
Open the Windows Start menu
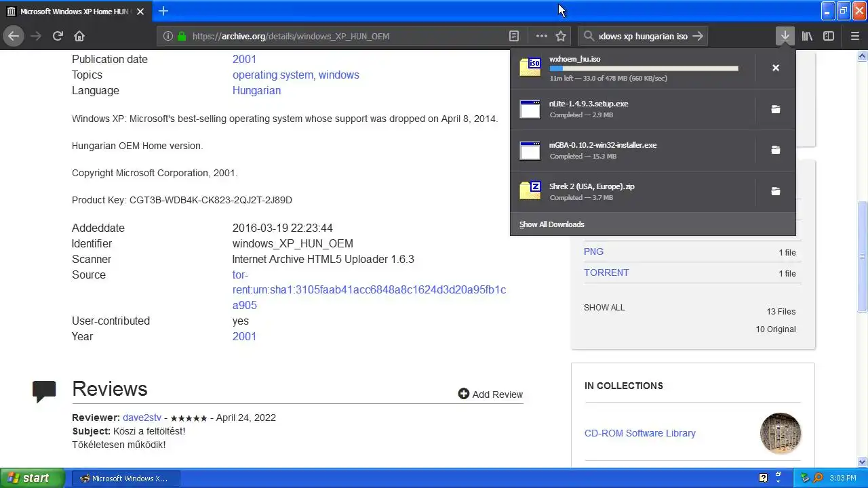click(x=32, y=478)
